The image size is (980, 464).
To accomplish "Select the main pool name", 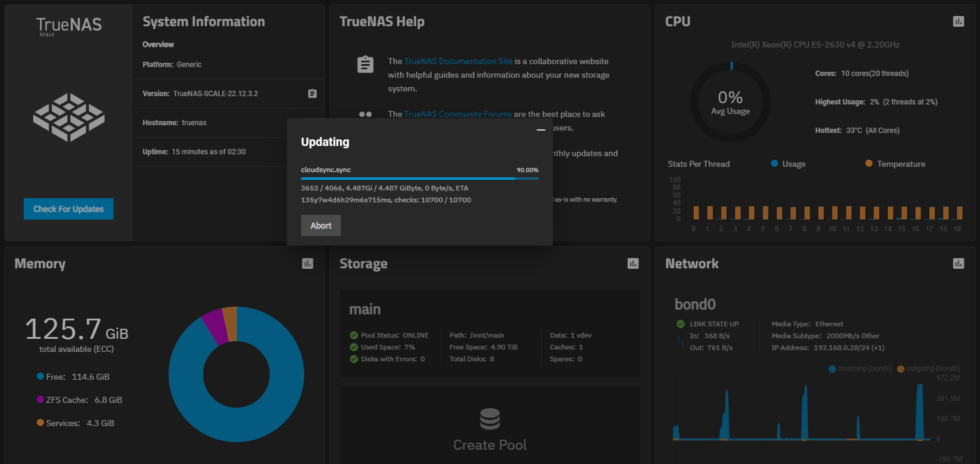I will click(x=365, y=309).
